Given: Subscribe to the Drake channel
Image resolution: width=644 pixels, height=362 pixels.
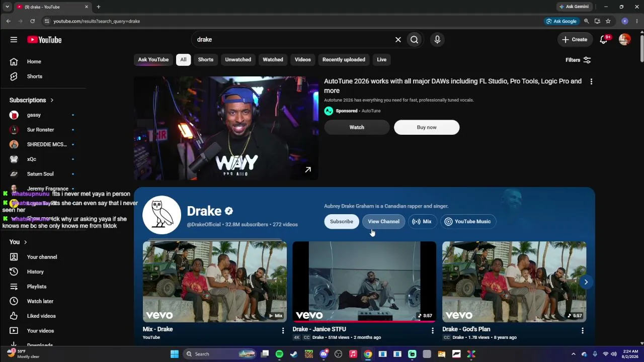Looking at the screenshot, I should [342, 222].
